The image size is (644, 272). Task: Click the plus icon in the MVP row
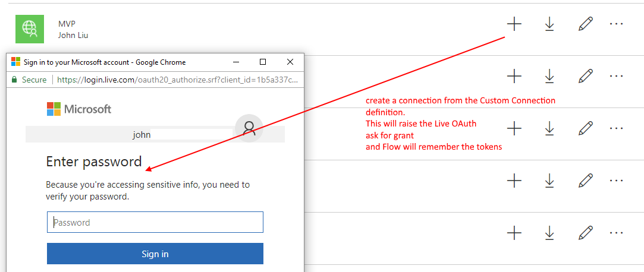514,24
